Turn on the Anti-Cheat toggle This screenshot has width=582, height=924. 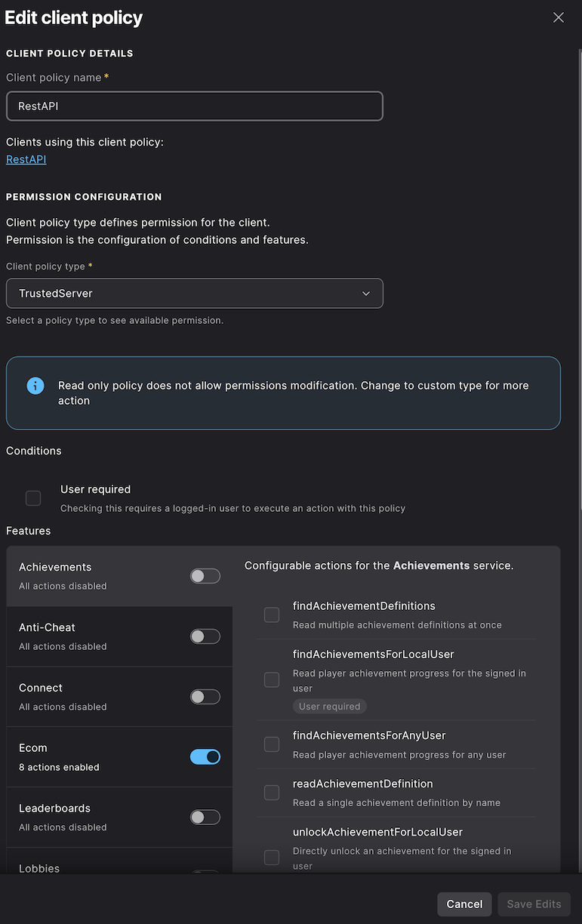point(205,636)
